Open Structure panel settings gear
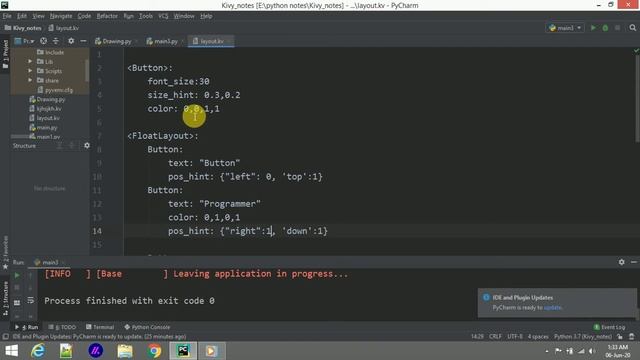The image size is (640, 360). [x=87, y=145]
